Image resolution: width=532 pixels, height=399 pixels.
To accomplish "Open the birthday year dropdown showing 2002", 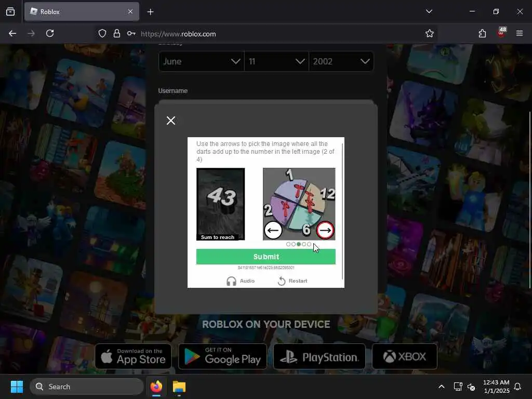I will pos(341,61).
